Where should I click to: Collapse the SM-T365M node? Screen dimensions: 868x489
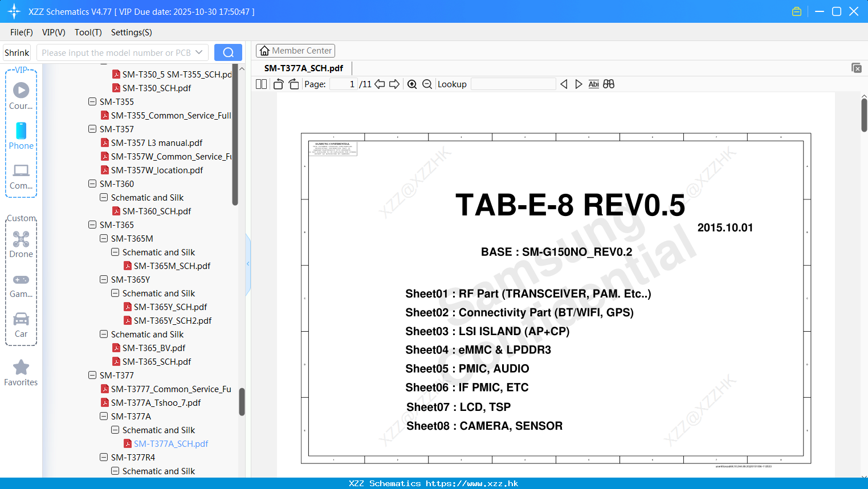click(x=104, y=238)
